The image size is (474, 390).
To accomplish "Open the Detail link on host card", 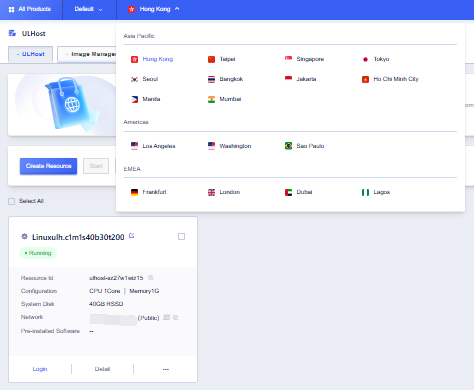I will pyautogui.click(x=102, y=369).
